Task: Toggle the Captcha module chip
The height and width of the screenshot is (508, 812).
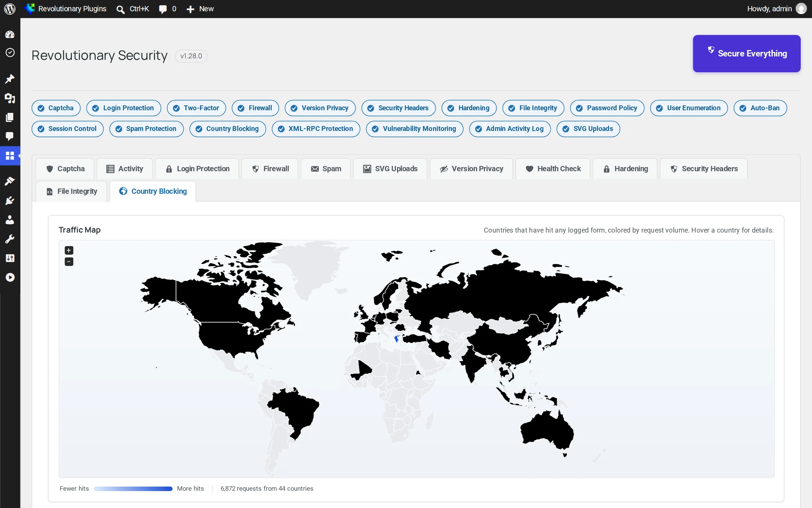Action: pos(56,108)
